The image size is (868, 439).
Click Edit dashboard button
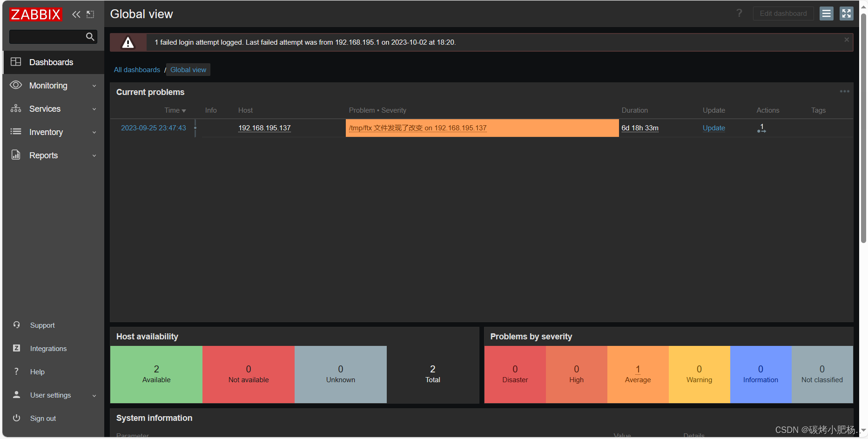tap(783, 14)
